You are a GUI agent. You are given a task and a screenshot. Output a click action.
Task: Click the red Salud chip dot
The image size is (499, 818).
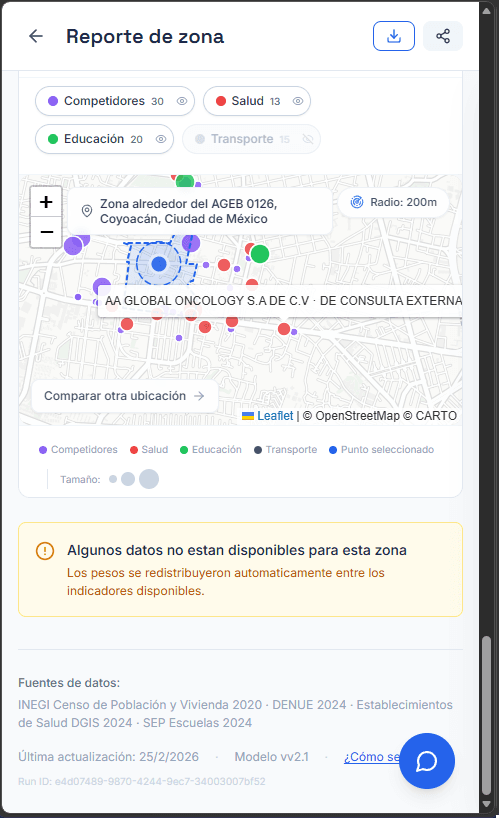tap(221, 101)
